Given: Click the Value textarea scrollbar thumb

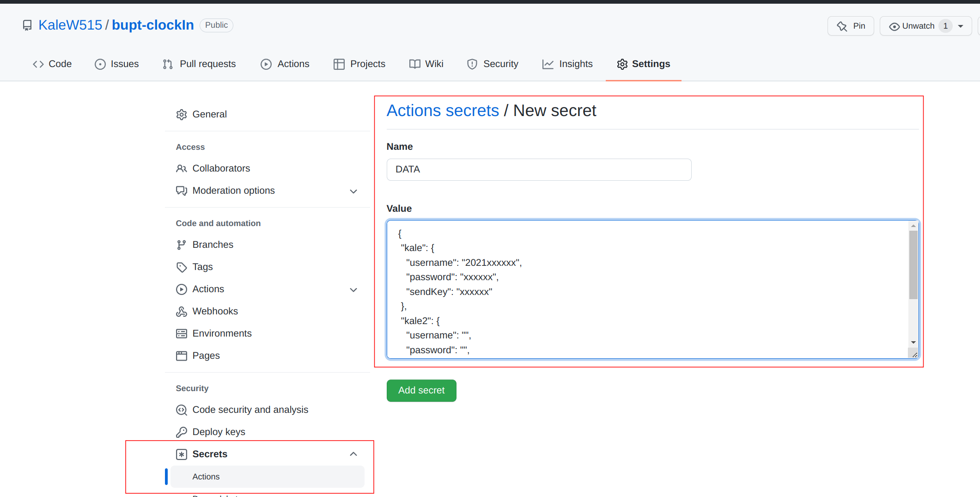Looking at the screenshot, I should coord(913,265).
